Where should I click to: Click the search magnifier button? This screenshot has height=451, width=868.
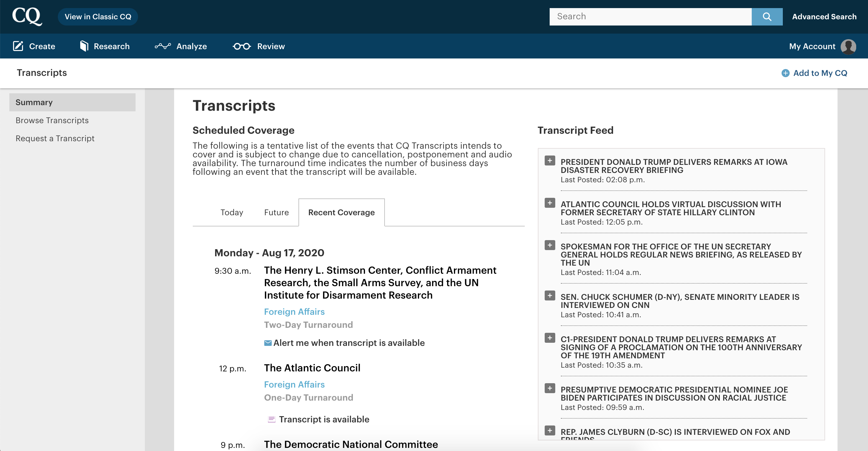point(767,16)
